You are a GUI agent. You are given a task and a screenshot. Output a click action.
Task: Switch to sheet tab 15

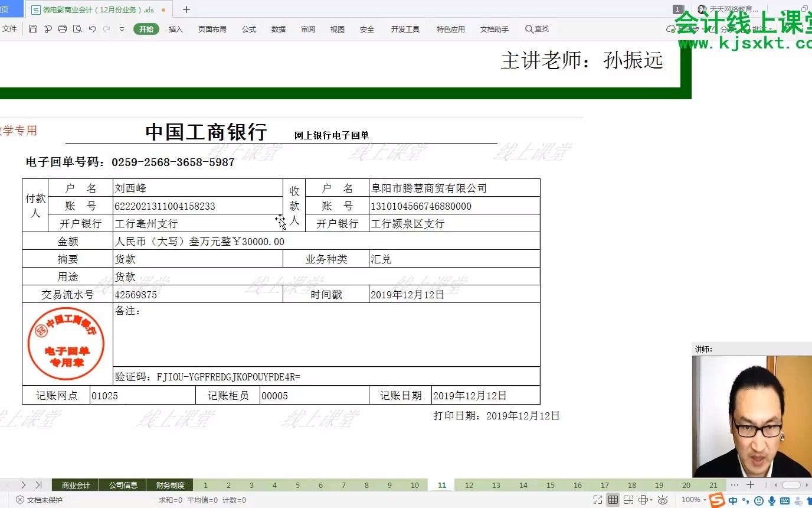551,485
